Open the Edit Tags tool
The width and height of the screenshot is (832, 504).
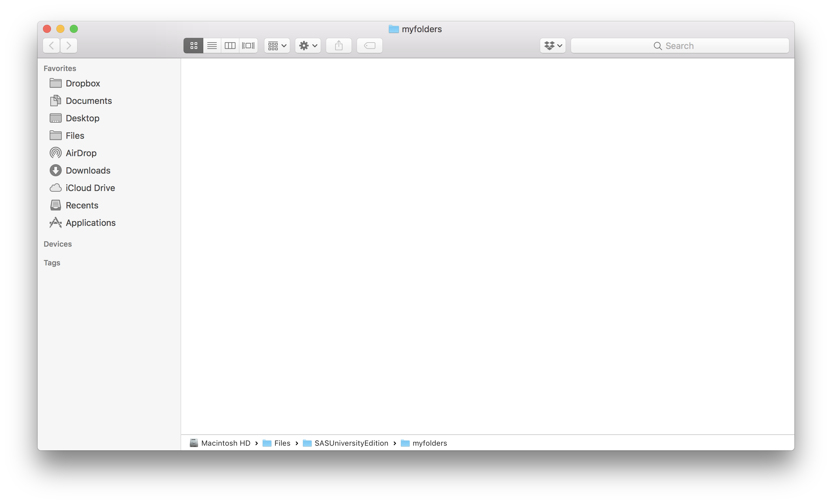click(369, 46)
